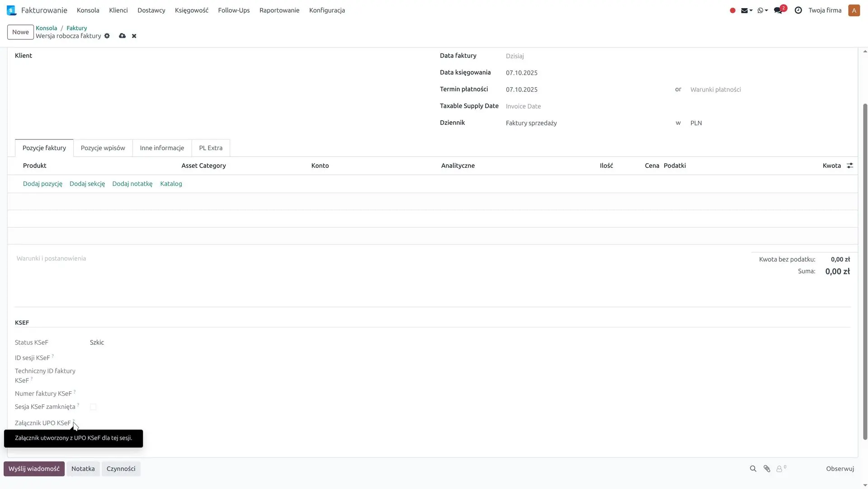Open the activities clock icon

798,10
